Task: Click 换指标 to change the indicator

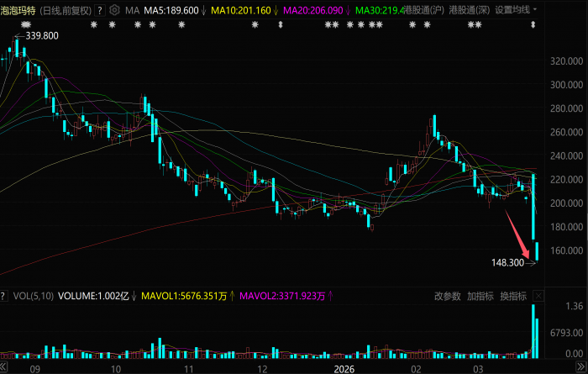Action: [x=513, y=296]
